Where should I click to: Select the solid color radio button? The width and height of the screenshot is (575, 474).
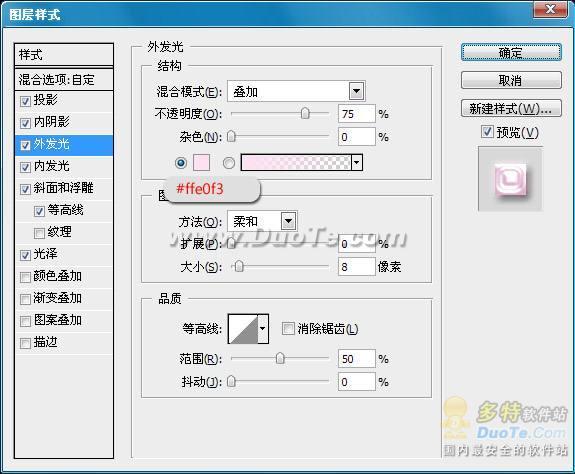[x=181, y=162]
